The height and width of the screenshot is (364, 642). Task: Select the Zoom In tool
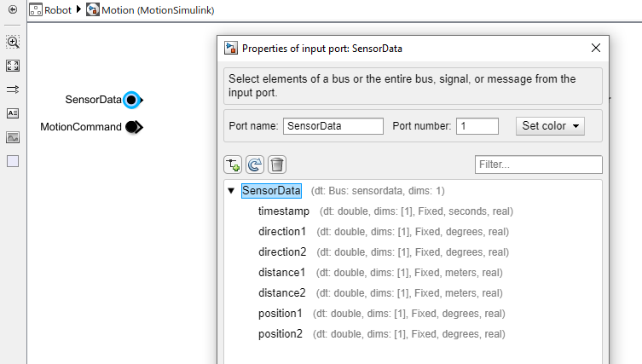point(13,42)
